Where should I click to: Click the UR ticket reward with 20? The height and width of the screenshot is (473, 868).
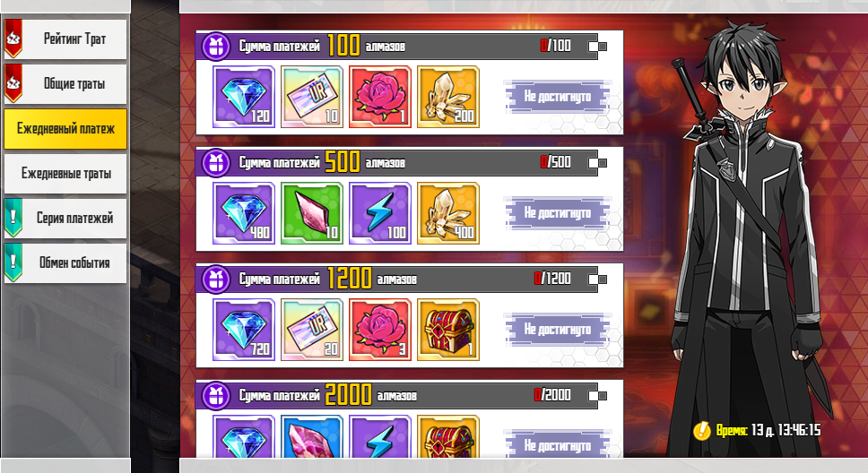pyautogui.click(x=312, y=330)
